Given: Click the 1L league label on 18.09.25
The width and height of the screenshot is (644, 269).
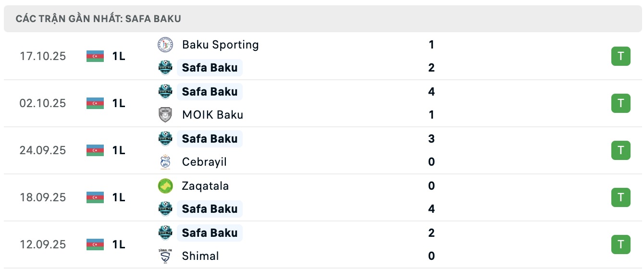Looking at the screenshot, I should click(119, 197).
